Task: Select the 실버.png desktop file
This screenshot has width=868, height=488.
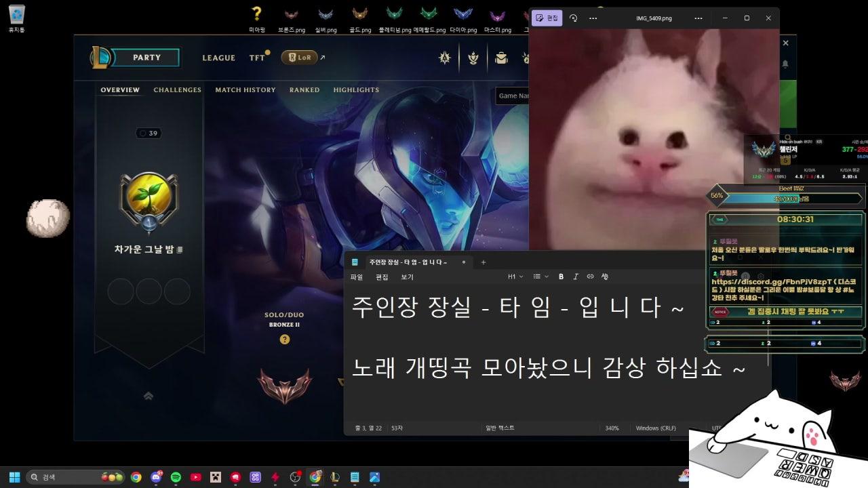Action: [x=325, y=19]
